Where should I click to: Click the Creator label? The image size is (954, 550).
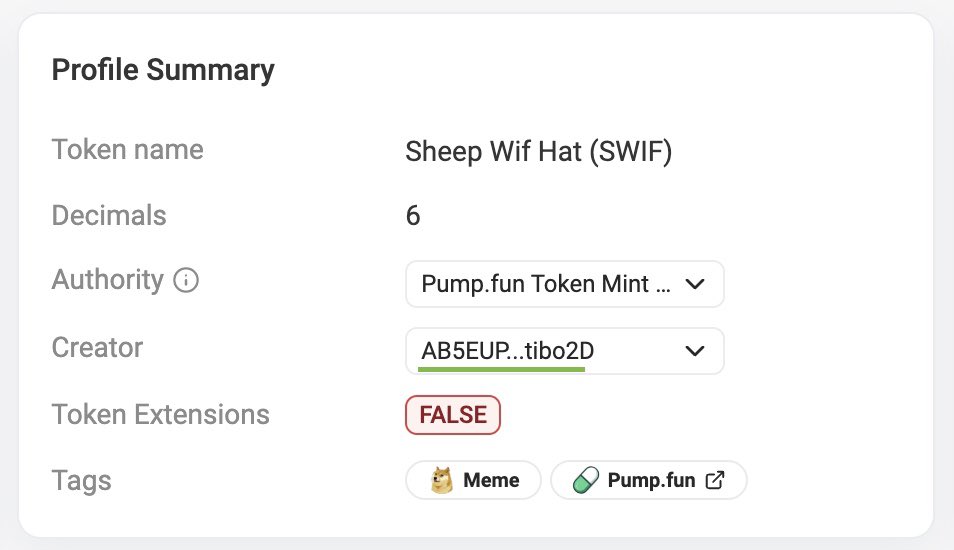click(x=97, y=347)
